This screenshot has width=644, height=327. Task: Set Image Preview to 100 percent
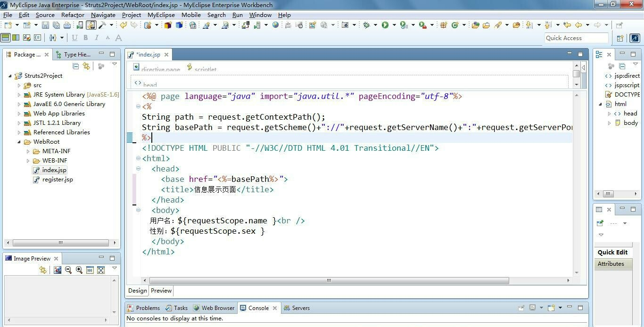tap(90, 270)
